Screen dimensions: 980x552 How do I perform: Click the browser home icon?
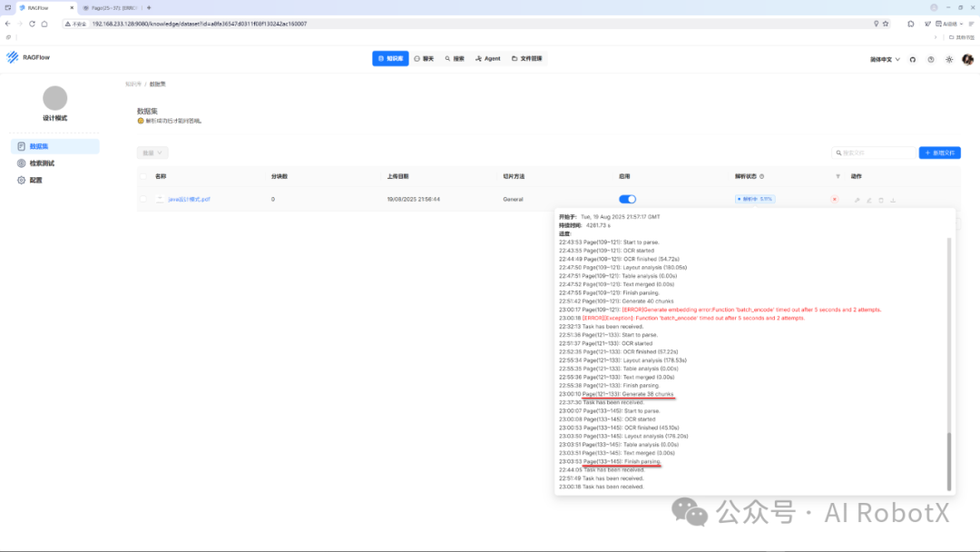tap(44, 24)
